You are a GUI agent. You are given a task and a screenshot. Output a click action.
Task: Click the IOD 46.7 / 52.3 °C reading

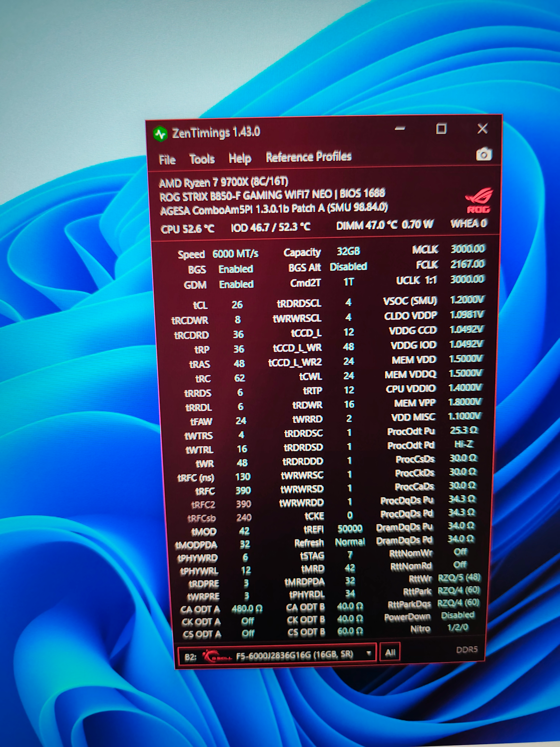(x=271, y=227)
